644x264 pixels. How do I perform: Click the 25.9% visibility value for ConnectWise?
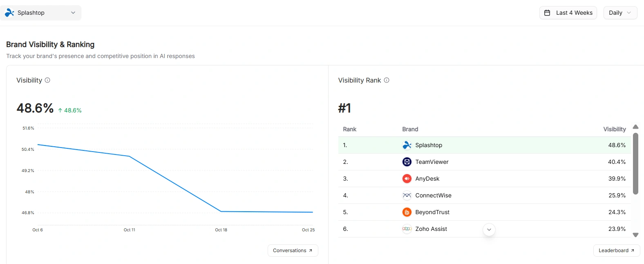(x=617, y=195)
